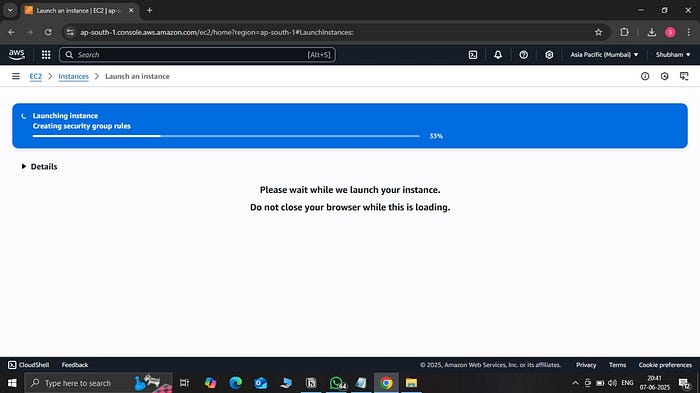Launch CloudShell from the top navigation icon
Viewport: 700px width, 393px height.
click(473, 54)
